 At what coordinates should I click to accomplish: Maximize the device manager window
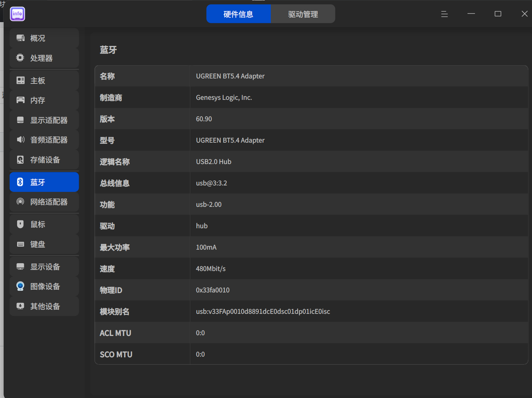coord(498,14)
